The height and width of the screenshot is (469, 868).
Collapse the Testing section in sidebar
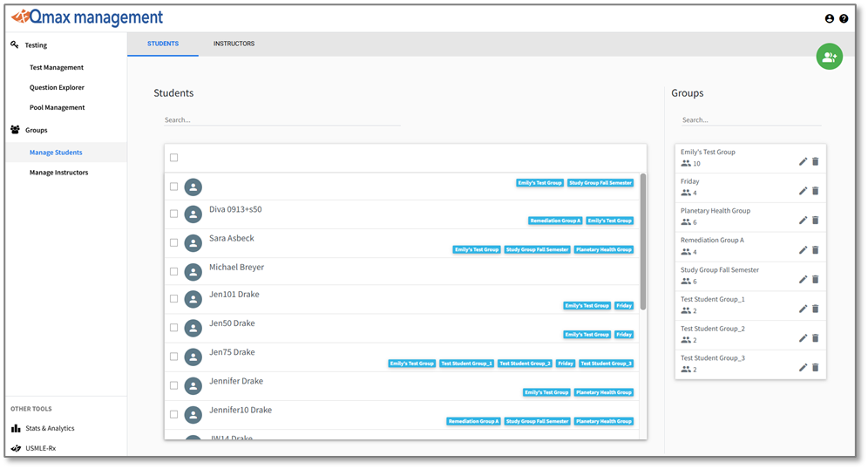click(x=36, y=45)
